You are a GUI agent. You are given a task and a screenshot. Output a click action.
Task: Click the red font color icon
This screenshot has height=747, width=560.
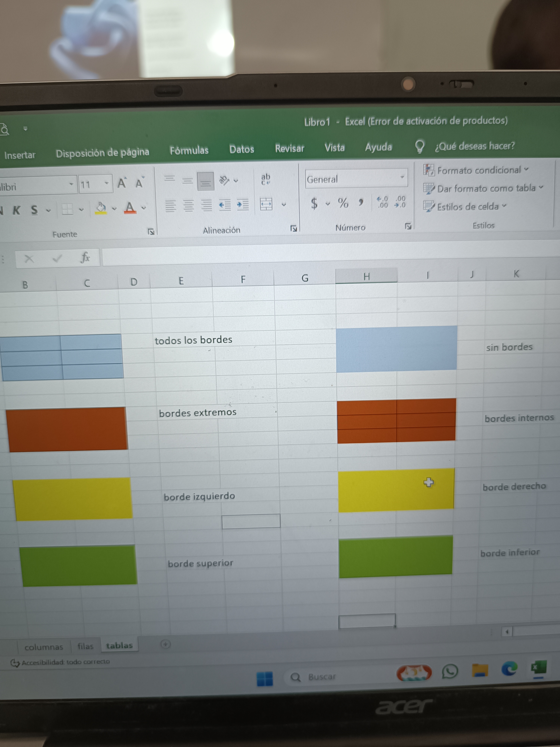pyautogui.click(x=130, y=208)
